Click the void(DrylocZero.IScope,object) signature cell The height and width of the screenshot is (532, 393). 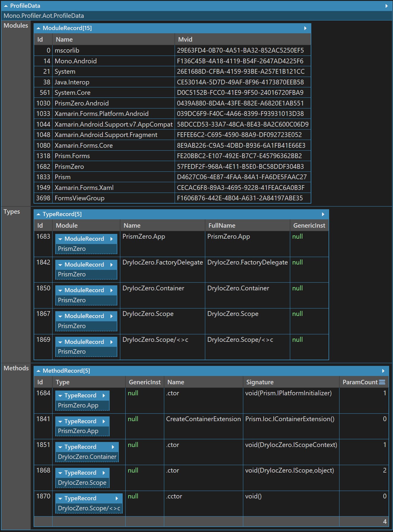click(291, 478)
